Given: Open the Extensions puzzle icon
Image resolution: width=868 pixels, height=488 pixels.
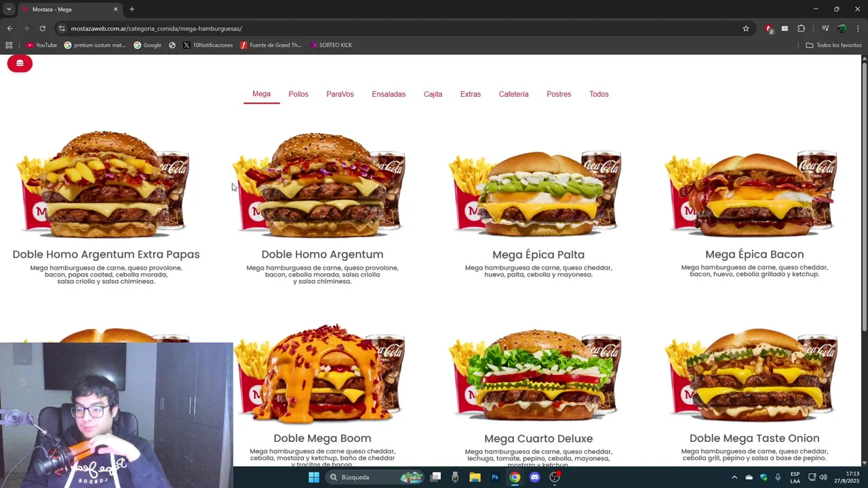Looking at the screenshot, I should point(801,28).
